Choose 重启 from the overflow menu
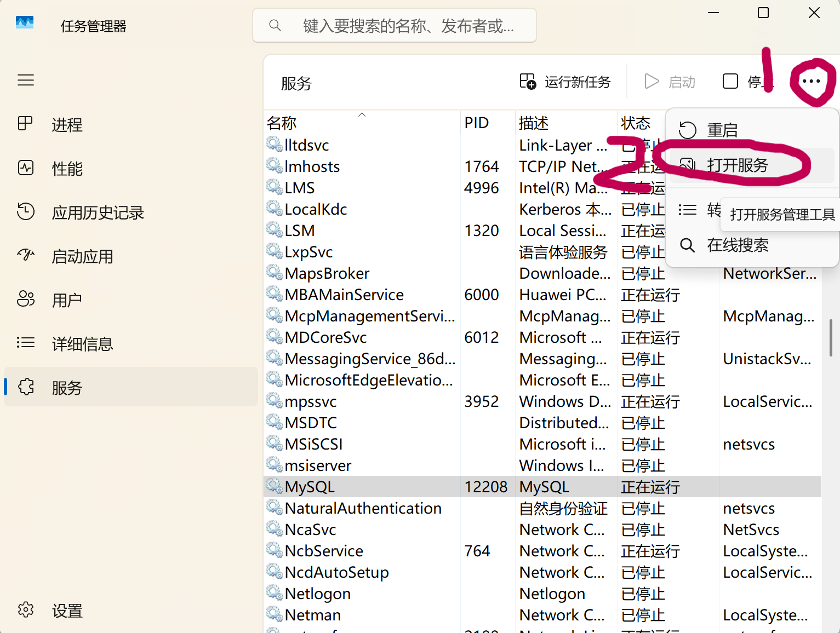 tap(752, 130)
